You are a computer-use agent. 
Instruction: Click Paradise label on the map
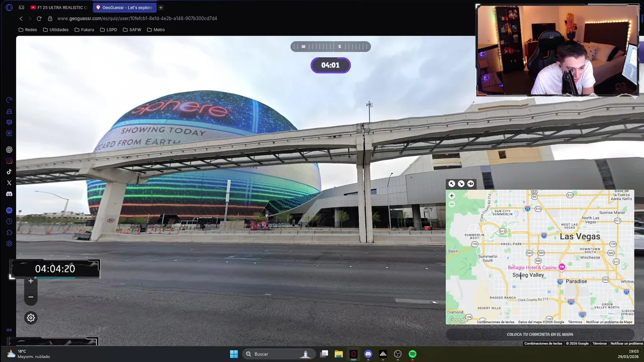(577, 282)
